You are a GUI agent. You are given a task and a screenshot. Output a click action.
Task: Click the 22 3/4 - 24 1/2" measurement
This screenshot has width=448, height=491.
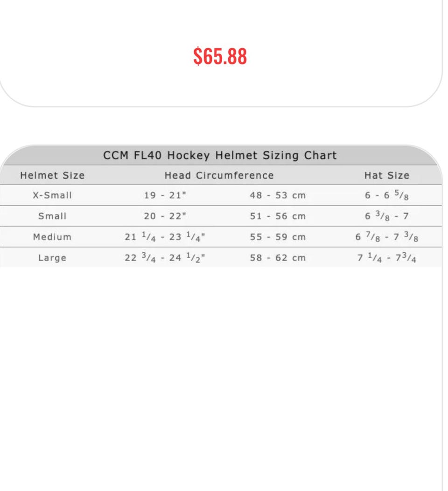pos(165,258)
